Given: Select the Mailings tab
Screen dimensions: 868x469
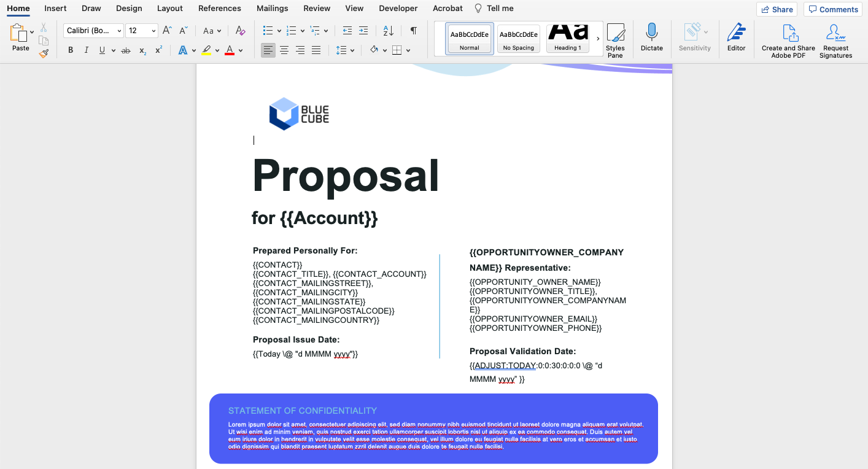Looking at the screenshot, I should click(x=273, y=8).
